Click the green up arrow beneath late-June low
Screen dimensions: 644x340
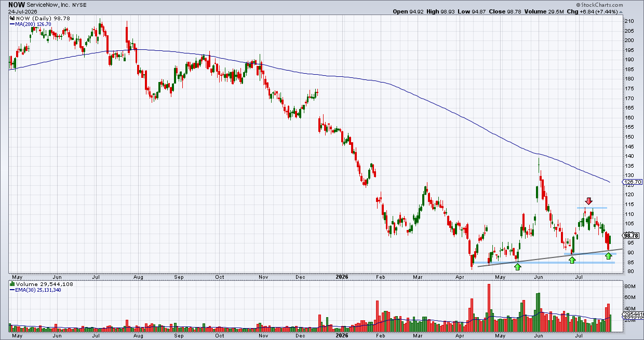pos(572,260)
